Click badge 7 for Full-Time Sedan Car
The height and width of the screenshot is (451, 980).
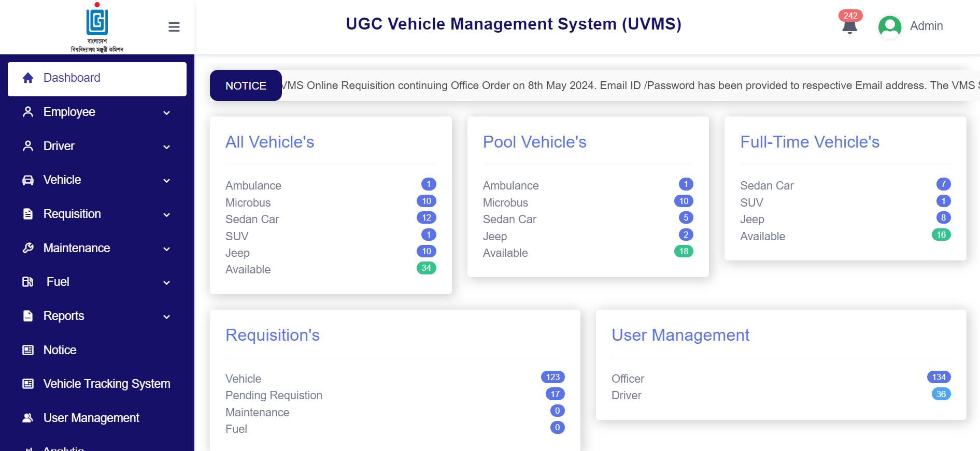944,184
